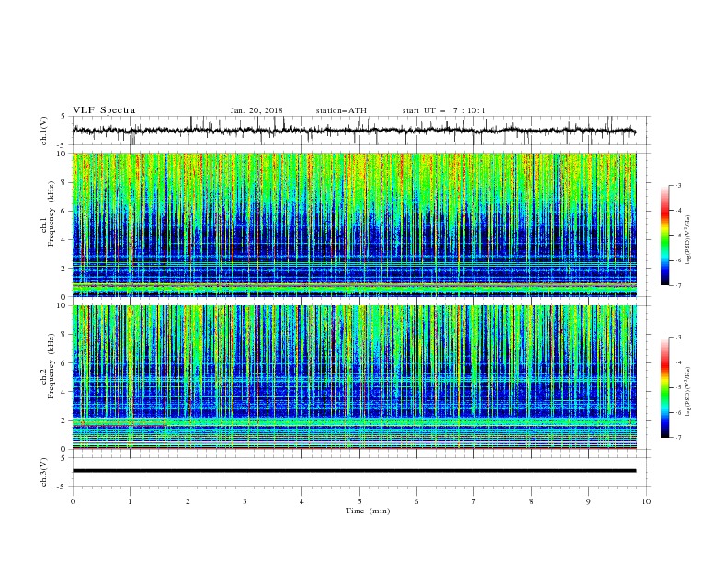Click inside the ch.2 spectrogram panel
This screenshot has width=728, height=563.
[354, 377]
